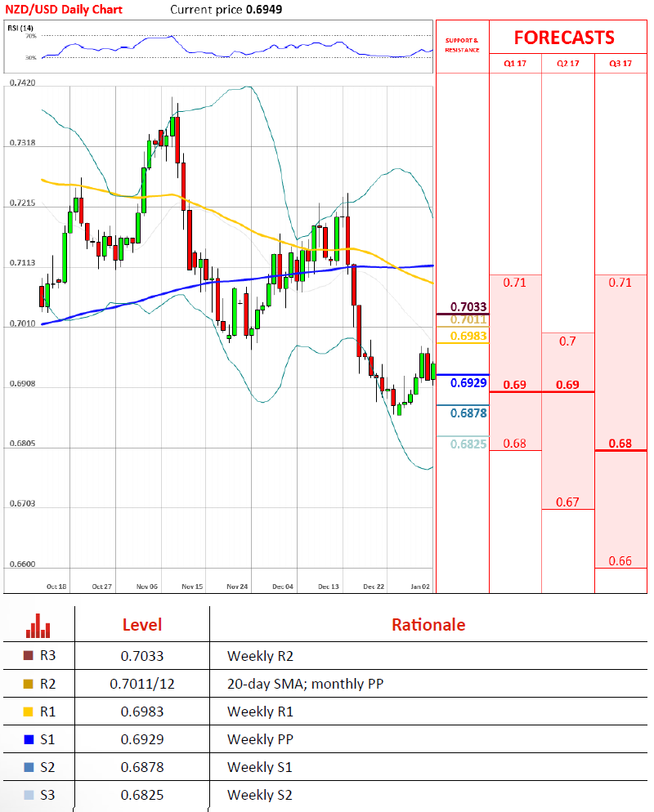Image resolution: width=654 pixels, height=812 pixels.
Task: Select the Q3 17 forecast column header
Action: [x=620, y=63]
